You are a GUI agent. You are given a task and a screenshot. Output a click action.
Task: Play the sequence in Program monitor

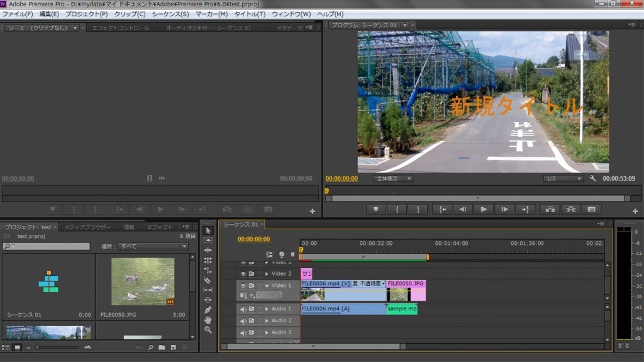[x=484, y=210]
